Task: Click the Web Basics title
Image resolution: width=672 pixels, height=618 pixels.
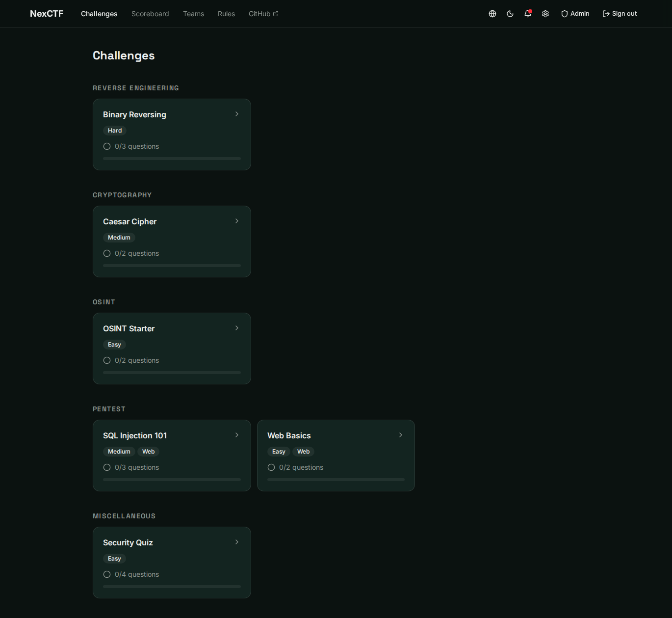Action: tap(289, 435)
